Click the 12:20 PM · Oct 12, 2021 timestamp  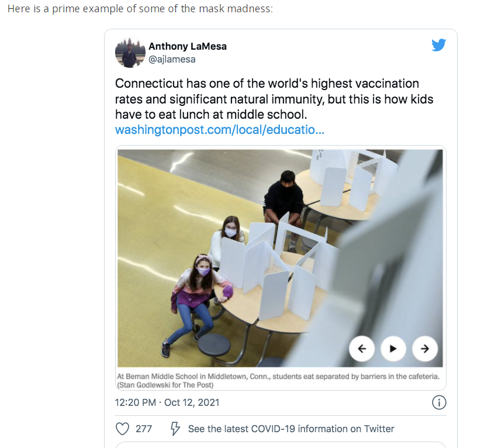click(167, 402)
